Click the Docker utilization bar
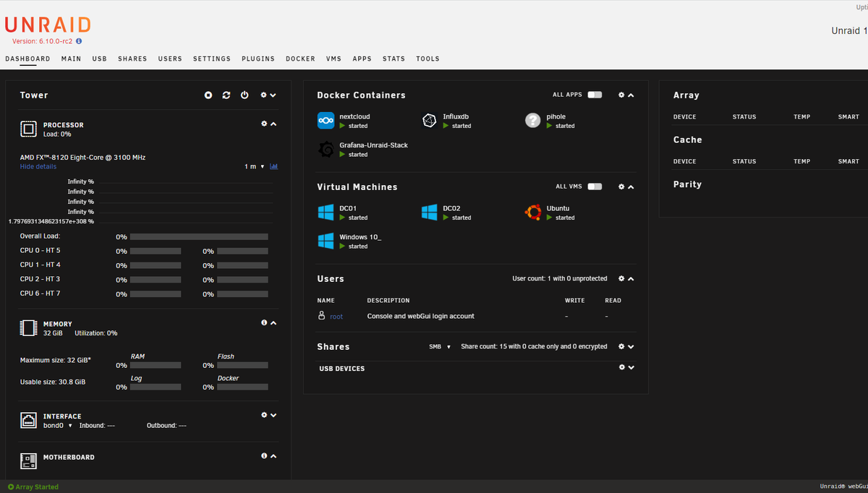868x493 pixels. (x=242, y=387)
